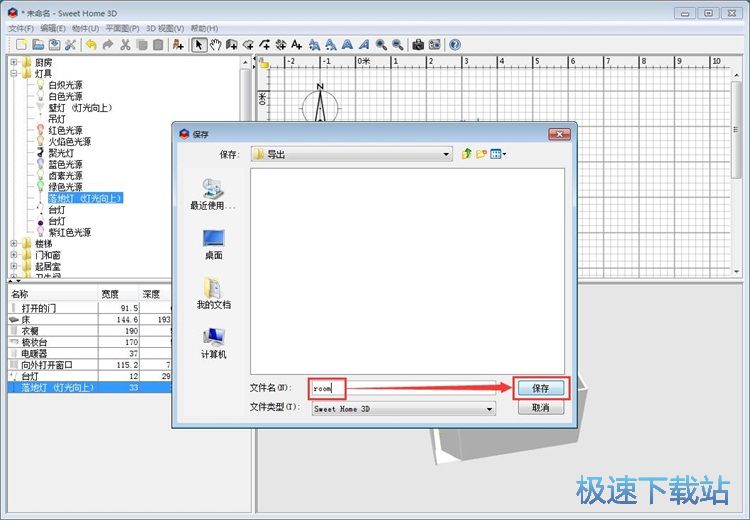Viewport: 750px width, 520px height.
Task: Open the 编辑(E) menu
Action: tap(53, 28)
